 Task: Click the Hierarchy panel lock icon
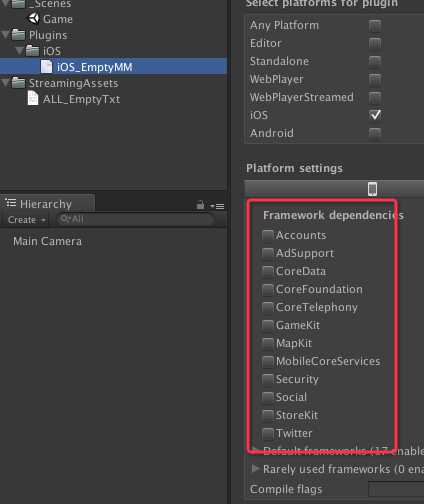tap(200, 205)
